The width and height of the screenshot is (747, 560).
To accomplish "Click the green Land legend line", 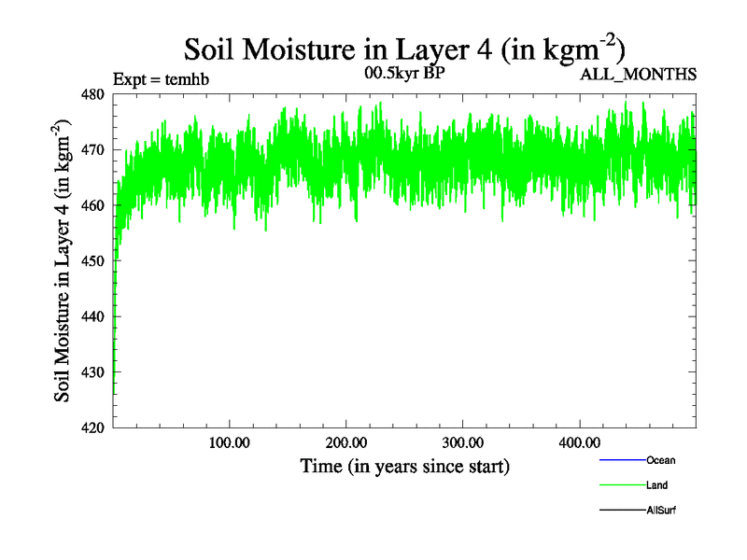I will click(621, 485).
